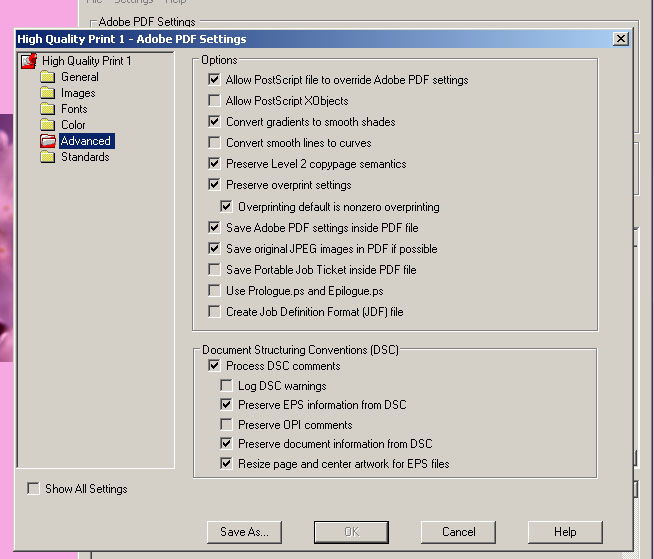
Task: Click the Fonts folder icon
Action: tap(48, 109)
